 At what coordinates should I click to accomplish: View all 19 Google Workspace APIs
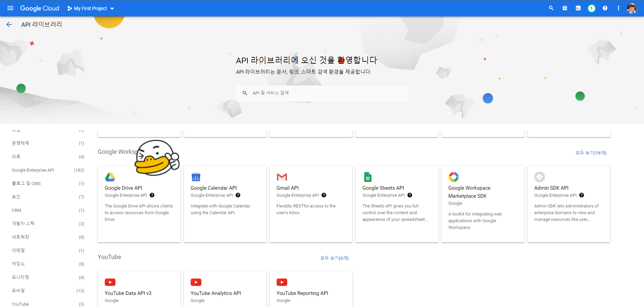coord(591,153)
